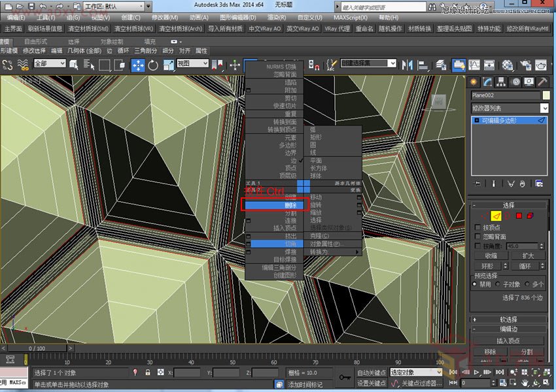Click the Bind to Space Warp icon

23,65
